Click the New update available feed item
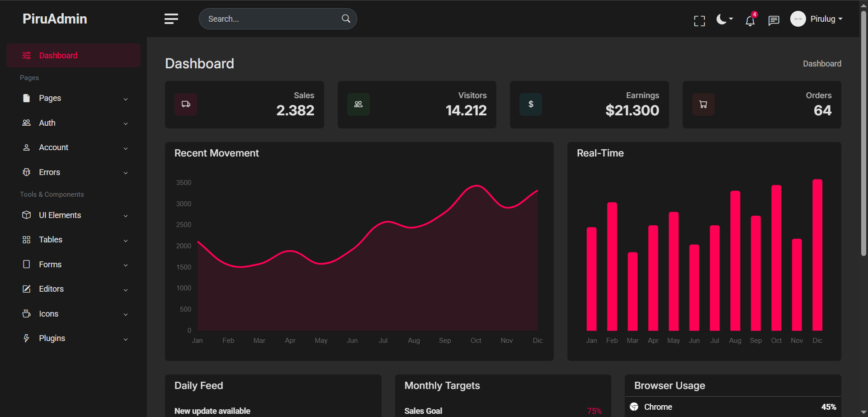The image size is (868, 417). tap(212, 411)
